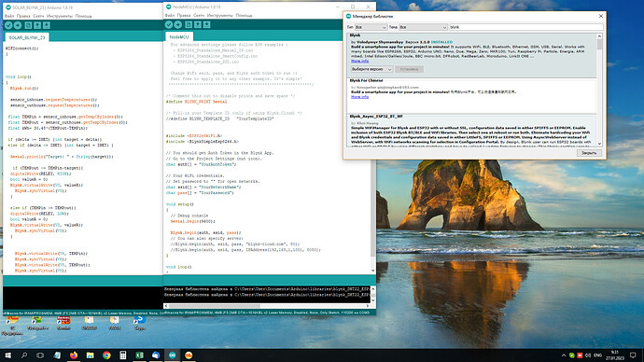Click Verify icon in SOLAR_BLYNK window
Image resolution: width=644 pixels, height=362 pixels.
[x=8, y=25]
